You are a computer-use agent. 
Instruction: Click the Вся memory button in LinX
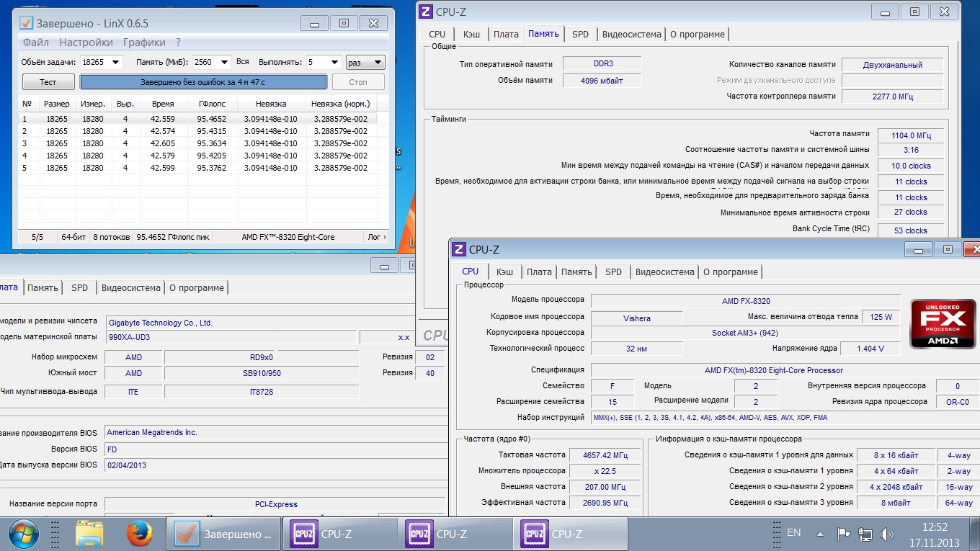tap(242, 62)
